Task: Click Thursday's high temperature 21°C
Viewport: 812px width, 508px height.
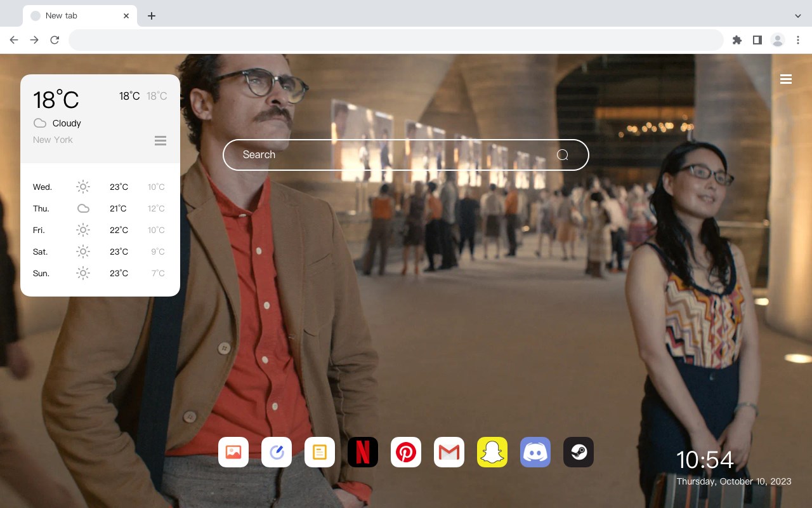Action: click(119, 208)
